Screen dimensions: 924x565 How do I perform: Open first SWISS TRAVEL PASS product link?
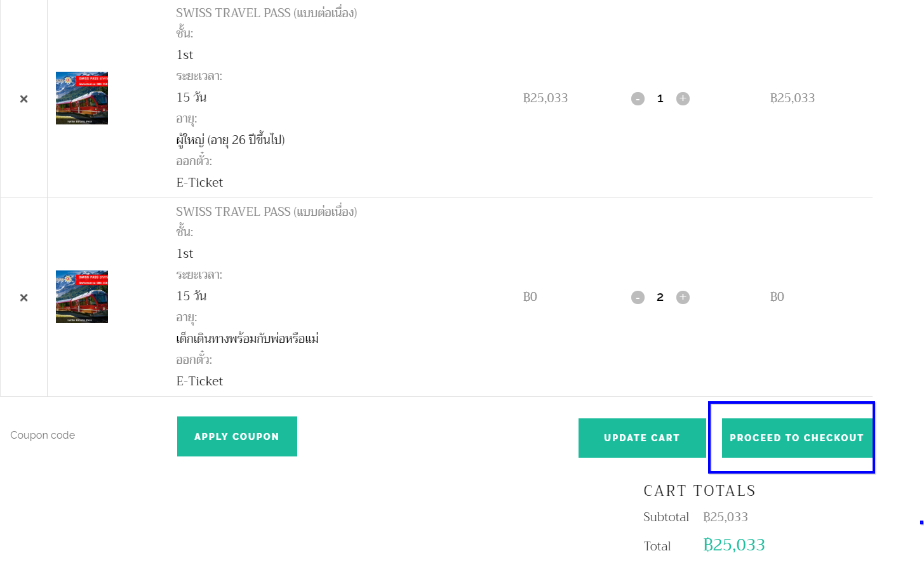pyautogui.click(x=267, y=13)
